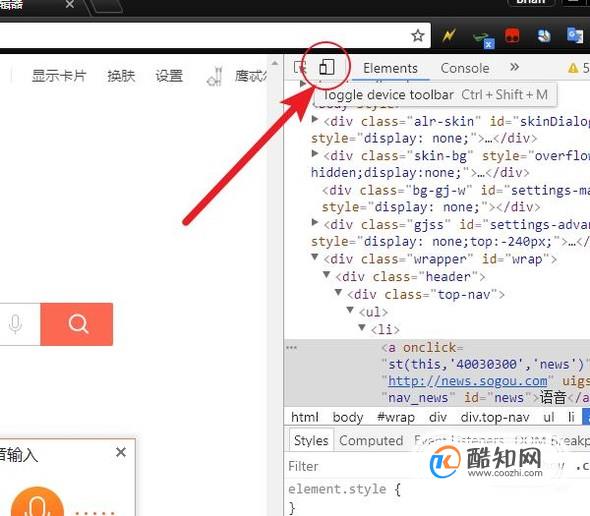Collapse the div class wrapper node
Screen dimensions: 590x516
(x=315, y=257)
